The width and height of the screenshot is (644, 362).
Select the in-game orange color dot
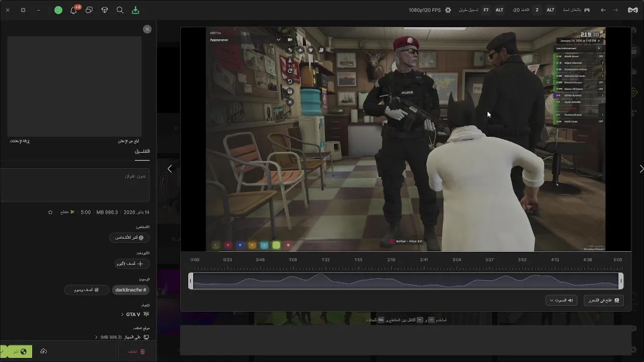click(x=252, y=245)
